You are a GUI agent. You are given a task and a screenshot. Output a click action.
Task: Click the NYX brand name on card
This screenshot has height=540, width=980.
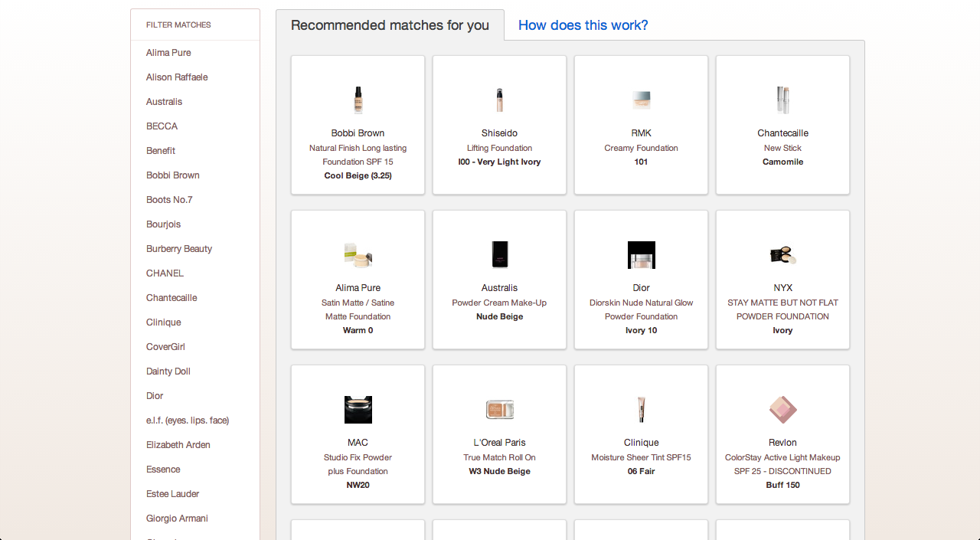(x=782, y=288)
